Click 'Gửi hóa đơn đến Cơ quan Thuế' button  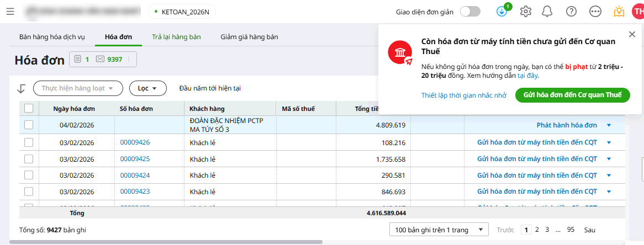point(572,95)
